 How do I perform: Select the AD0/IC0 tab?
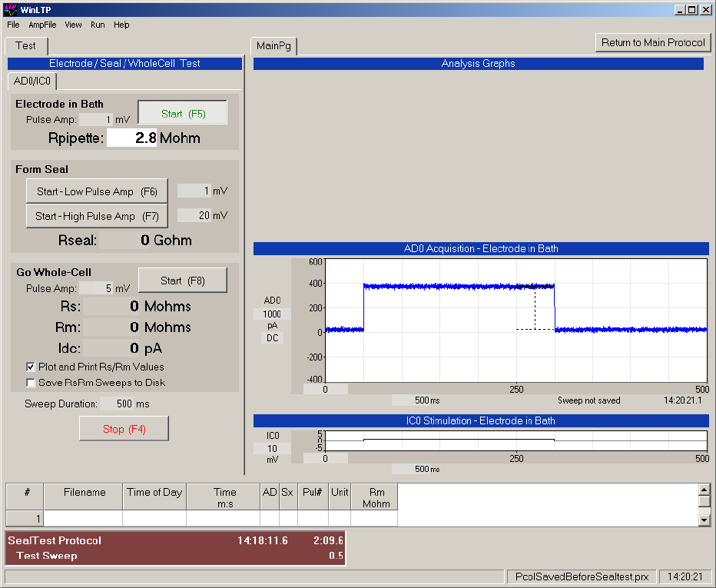[32, 81]
